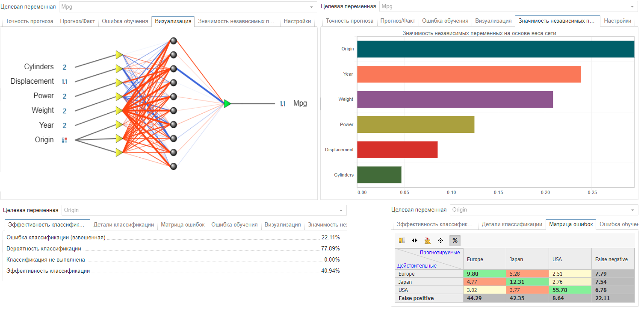Select the green cell 12.31 in matrix
The image size is (644, 312).
coord(527,282)
